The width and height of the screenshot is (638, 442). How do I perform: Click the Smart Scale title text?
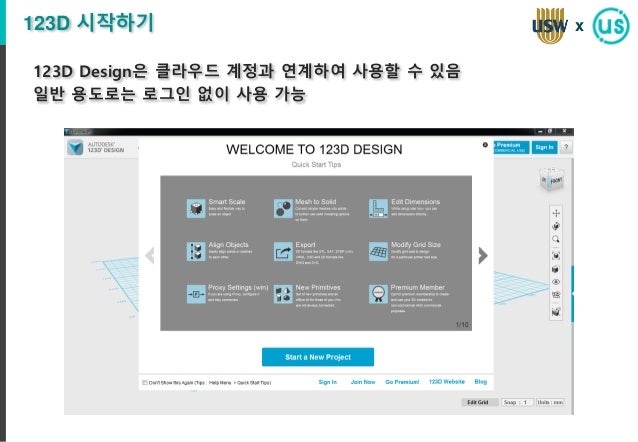click(x=227, y=201)
